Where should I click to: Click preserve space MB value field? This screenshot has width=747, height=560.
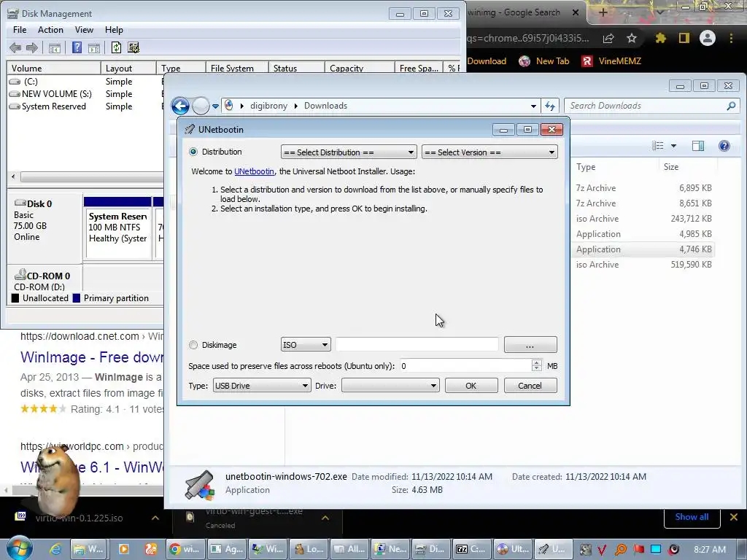coord(465,366)
